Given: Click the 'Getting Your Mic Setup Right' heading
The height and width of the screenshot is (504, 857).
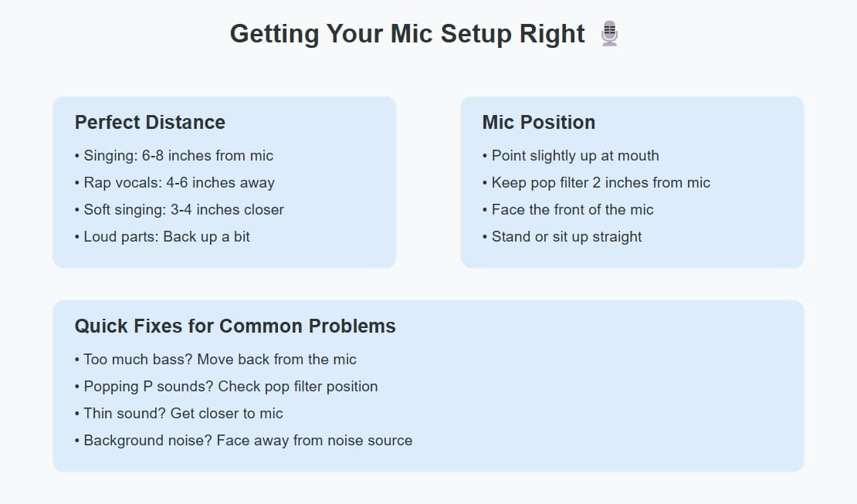Looking at the screenshot, I should pyautogui.click(x=424, y=33).
